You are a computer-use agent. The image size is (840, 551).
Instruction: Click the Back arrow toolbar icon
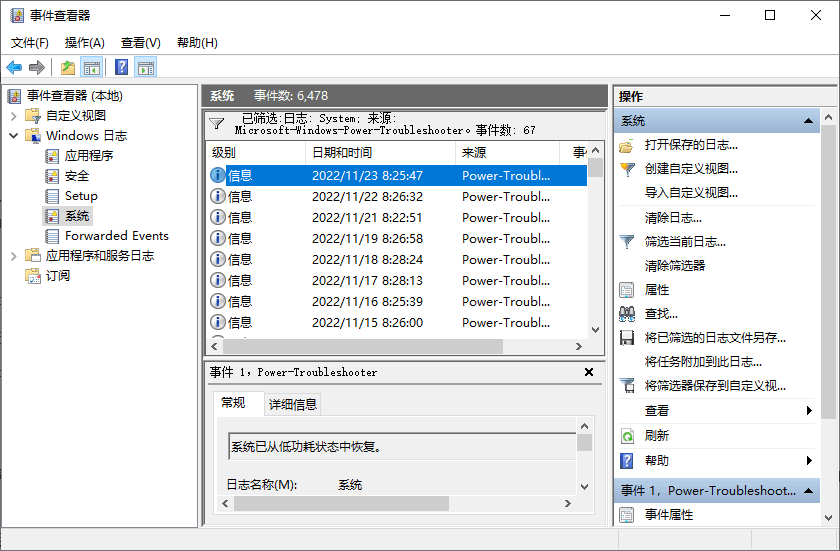click(x=14, y=67)
